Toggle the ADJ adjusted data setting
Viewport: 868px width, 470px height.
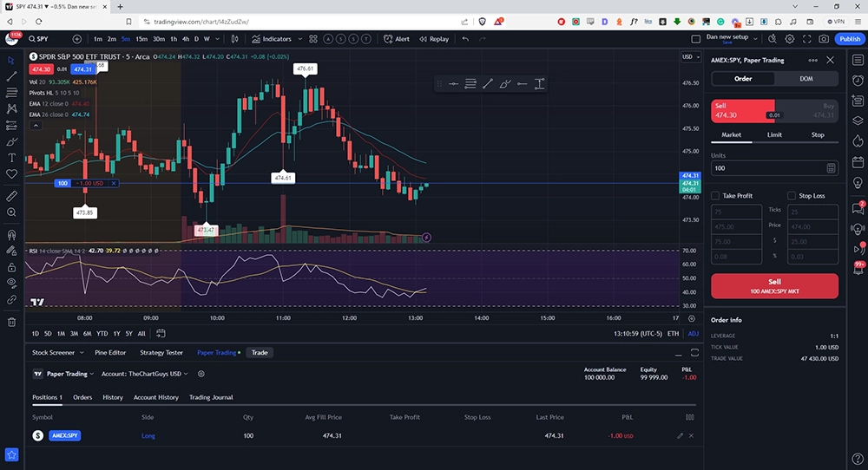click(693, 334)
